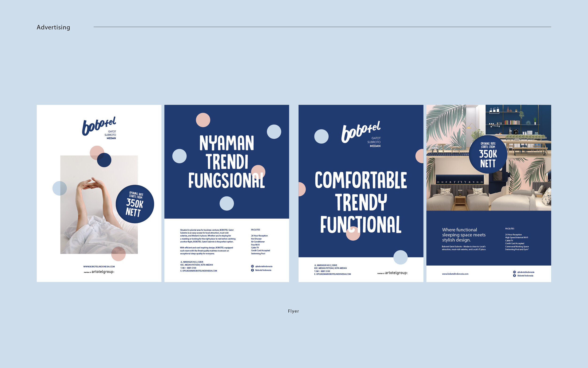This screenshot has height=368, width=588.
Task: Click the Facebook icon on the interior photo flyer
Action: point(514,275)
